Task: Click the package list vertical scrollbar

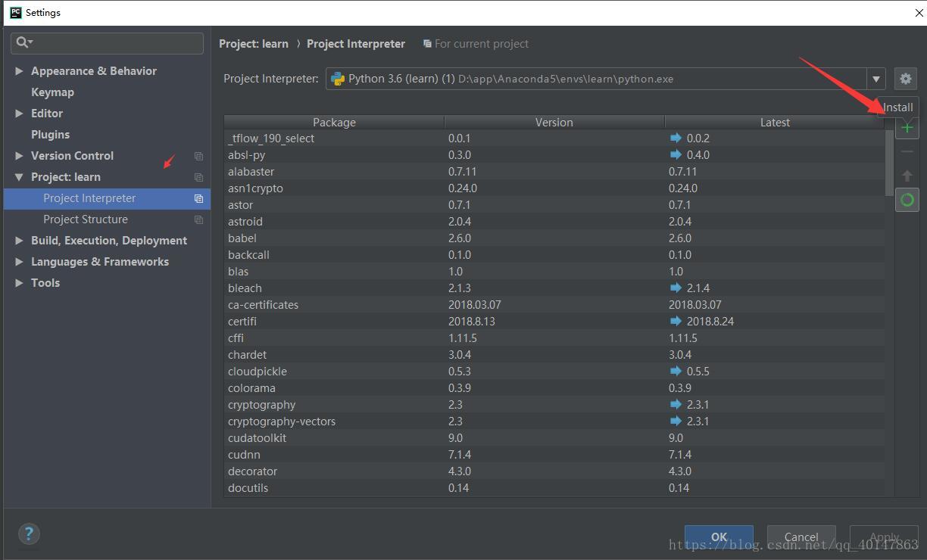Action: (x=889, y=163)
